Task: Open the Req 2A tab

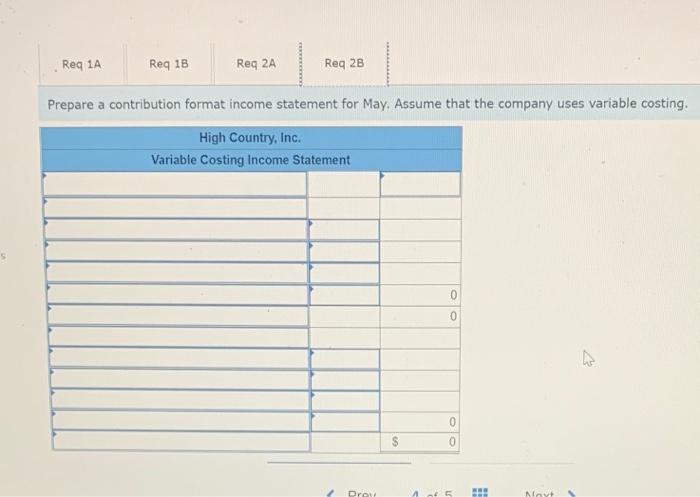Action: [256, 63]
